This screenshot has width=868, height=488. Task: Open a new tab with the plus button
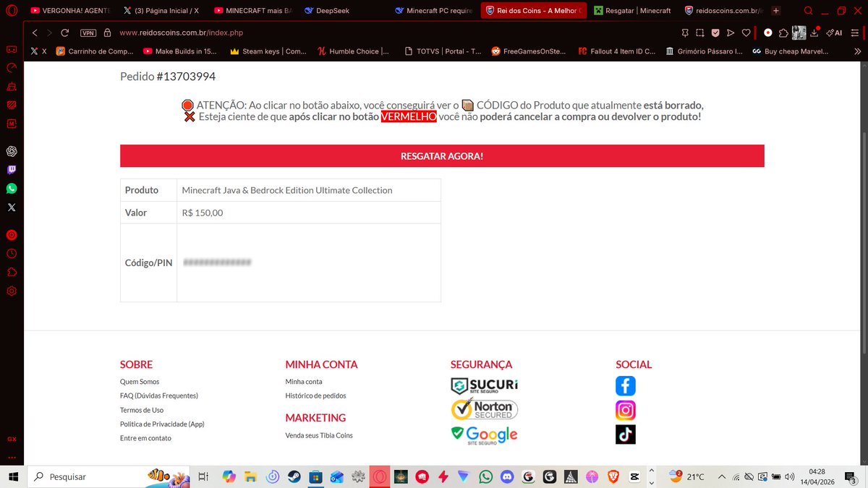point(776,11)
